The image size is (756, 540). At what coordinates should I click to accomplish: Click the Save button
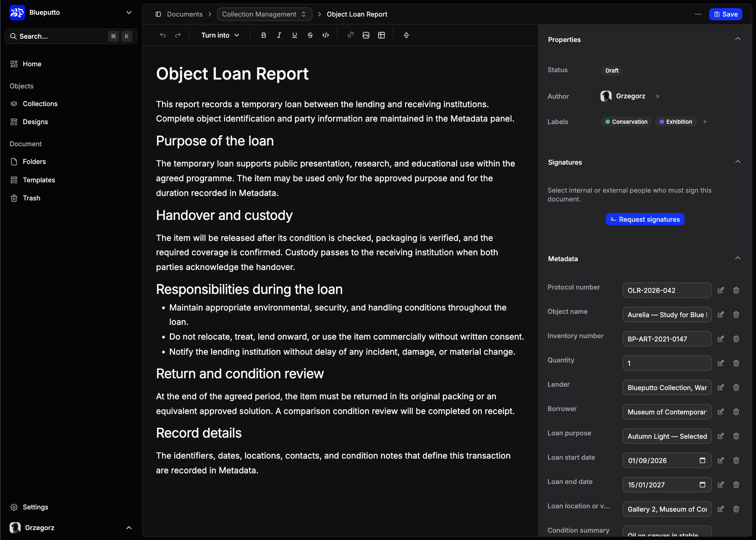(725, 14)
